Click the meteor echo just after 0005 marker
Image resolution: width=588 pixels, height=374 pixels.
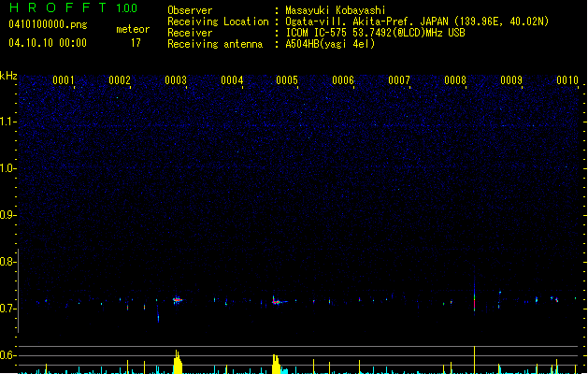click(279, 301)
